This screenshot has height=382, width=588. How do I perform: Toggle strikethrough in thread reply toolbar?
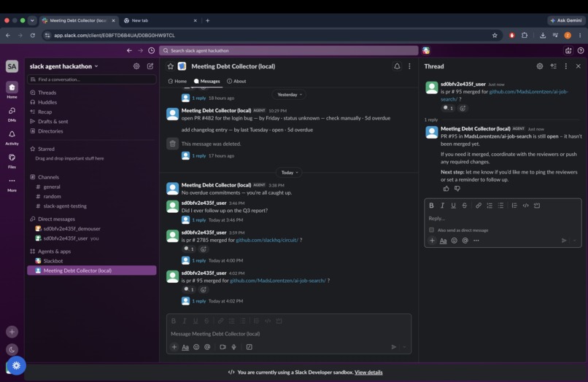[465, 206]
